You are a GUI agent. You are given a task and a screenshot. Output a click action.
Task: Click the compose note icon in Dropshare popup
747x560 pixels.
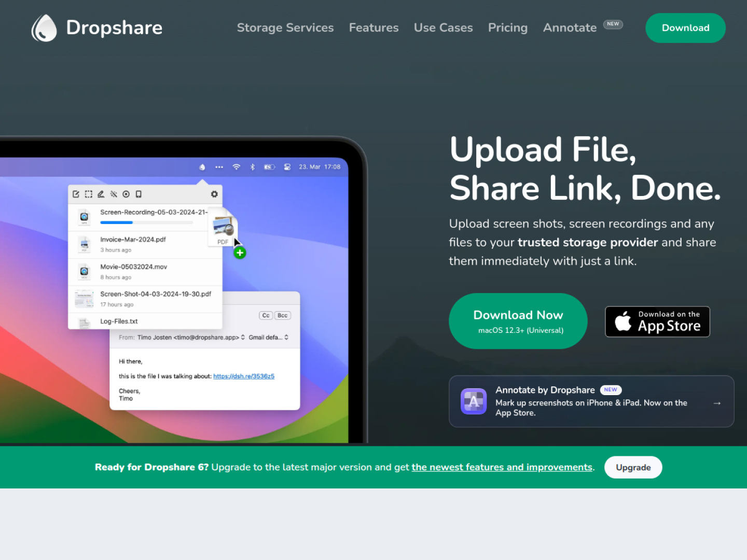(x=76, y=194)
